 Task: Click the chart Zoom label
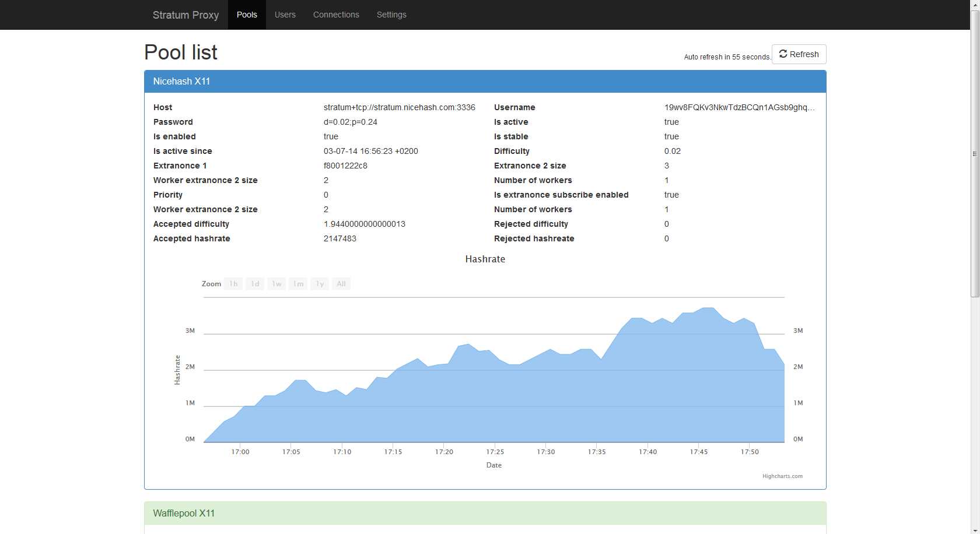tap(211, 284)
